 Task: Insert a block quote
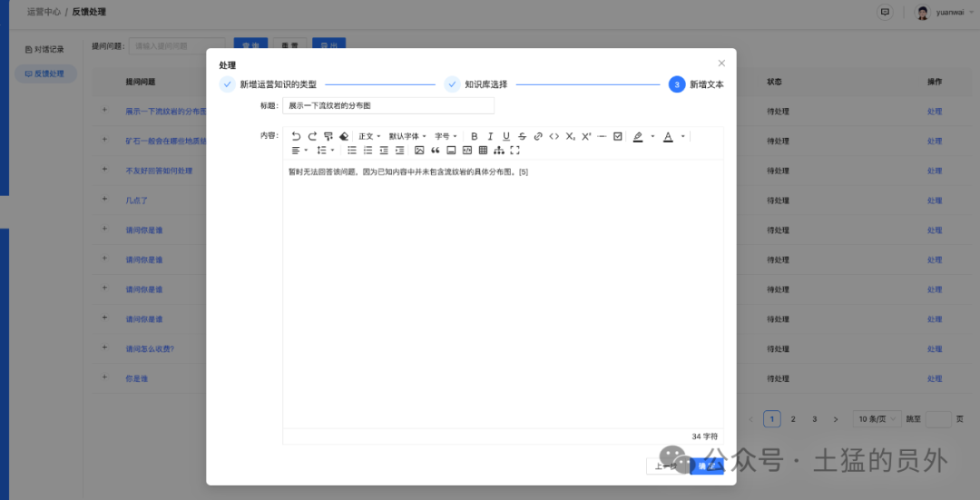[435, 150]
